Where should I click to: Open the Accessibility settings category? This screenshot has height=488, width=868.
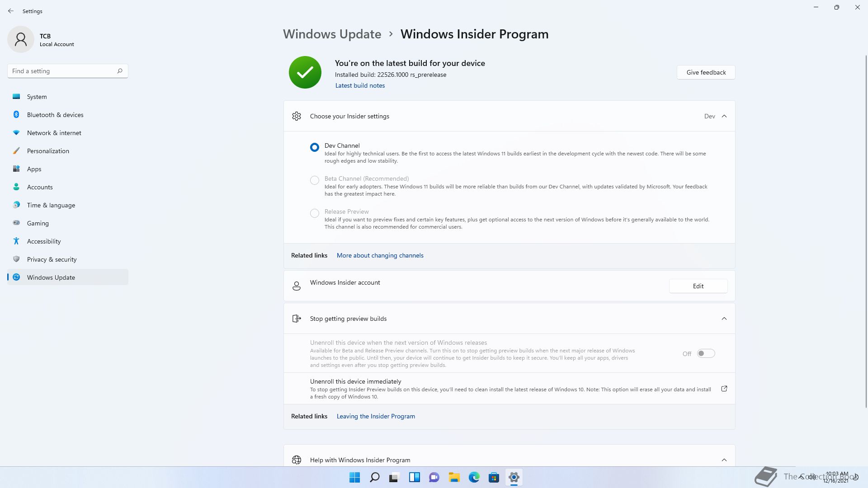(x=68, y=241)
